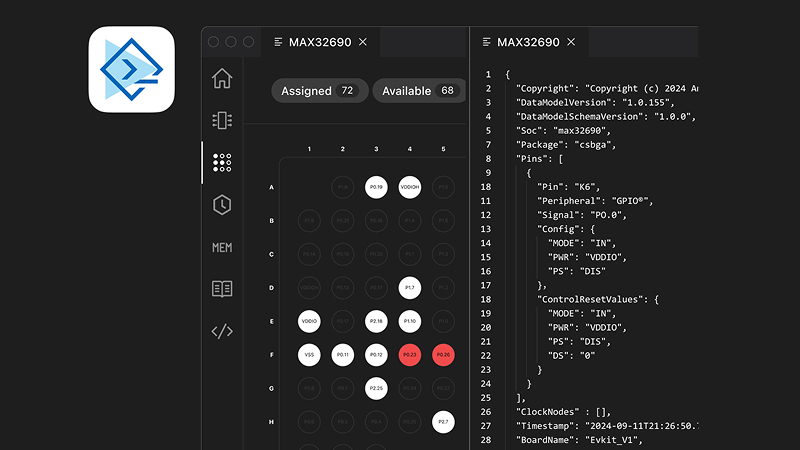This screenshot has width=800, height=450.
Task: Filter pins by Assigned 72
Action: pos(319,91)
